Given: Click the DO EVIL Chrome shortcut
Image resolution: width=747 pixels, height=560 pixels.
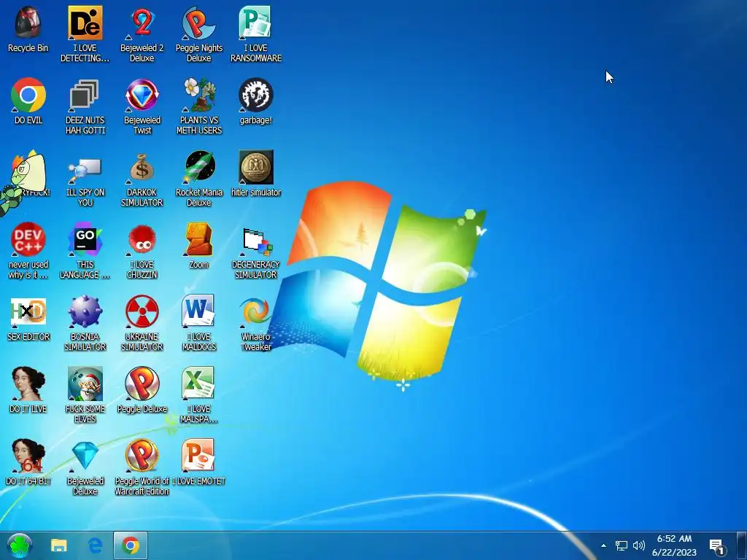Looking at the screenshot, I should (28, 95).
